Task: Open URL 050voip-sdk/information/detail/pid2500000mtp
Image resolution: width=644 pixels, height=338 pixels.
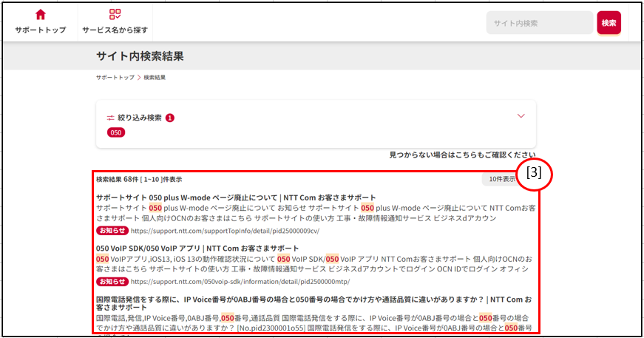Action: coord(240,282)
